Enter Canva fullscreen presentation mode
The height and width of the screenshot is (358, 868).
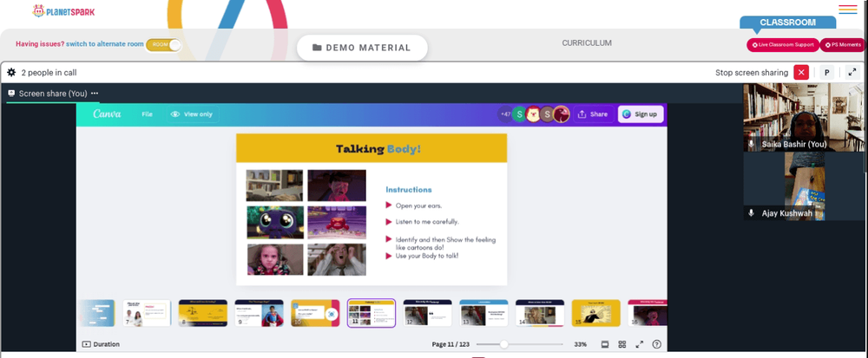(640, 344)
